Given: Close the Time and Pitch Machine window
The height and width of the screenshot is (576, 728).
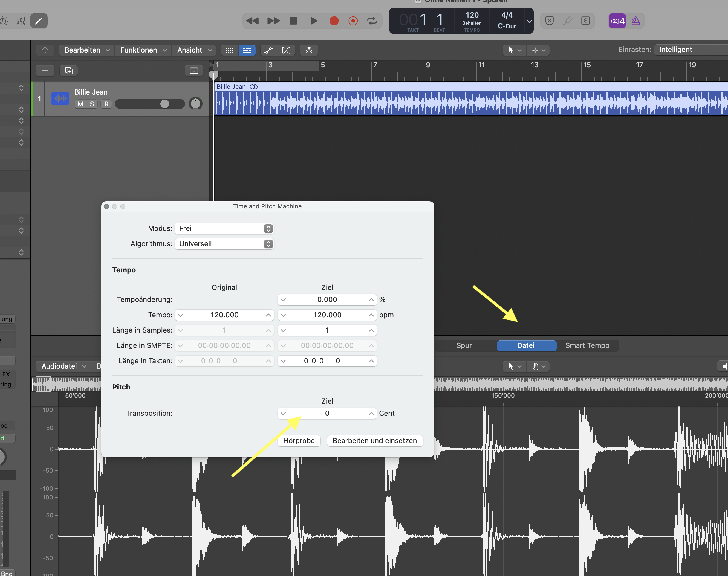Looking at the screenshot, I should point(106,206).
